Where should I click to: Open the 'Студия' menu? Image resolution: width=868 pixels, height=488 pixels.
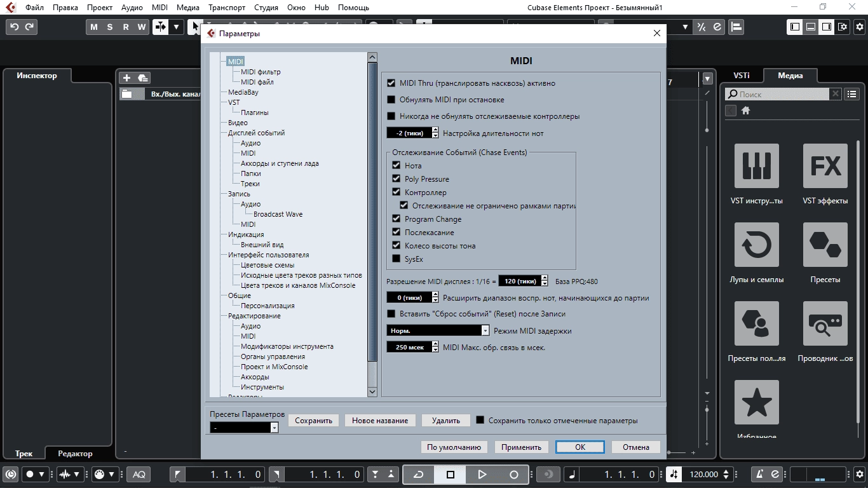[266, 8]
